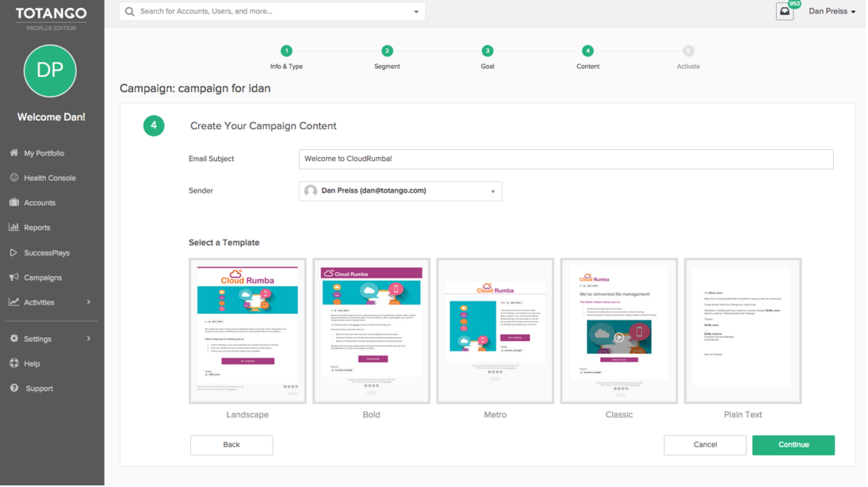Click the Health Console smiley icon
The height and width of the screenshot is (487, 868).
coord(13,178)
